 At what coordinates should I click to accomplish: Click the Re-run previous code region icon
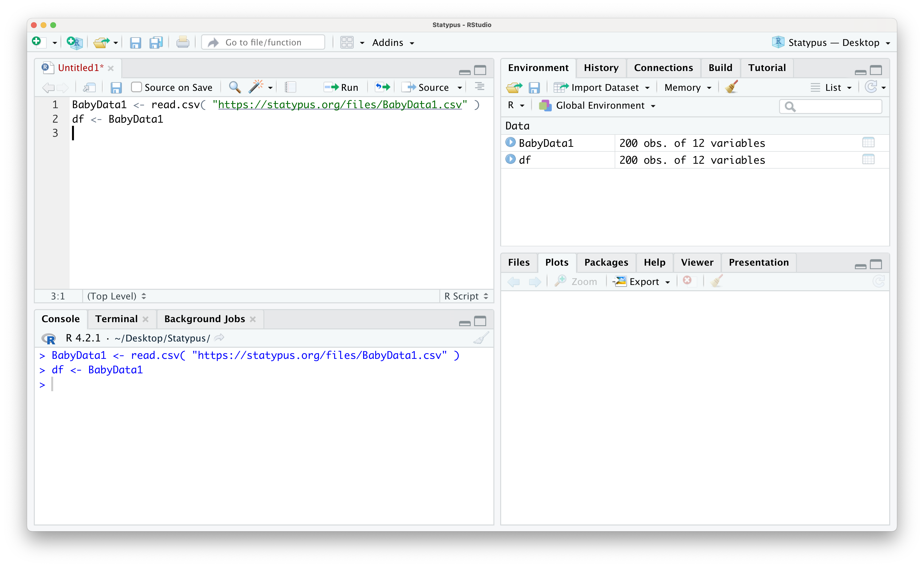(x=382, y=87)
